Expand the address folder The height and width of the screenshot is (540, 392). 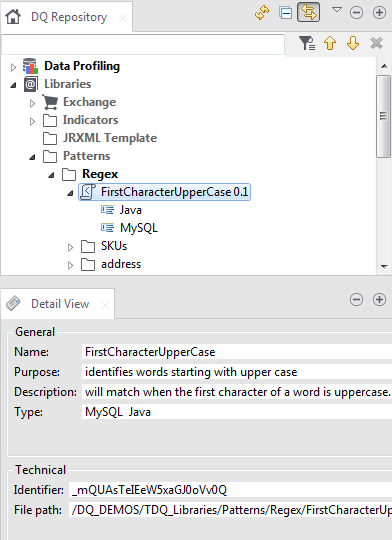pos(70,265)
